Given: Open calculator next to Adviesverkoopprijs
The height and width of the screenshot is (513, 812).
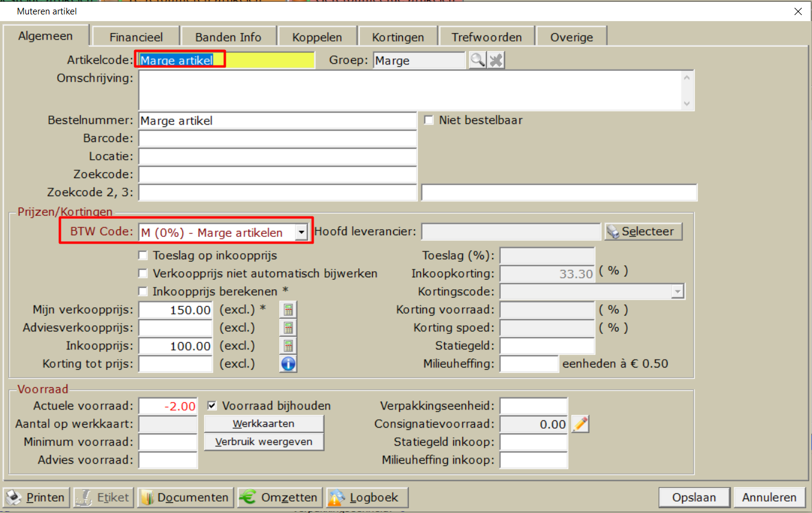Looking at the screenshot, I should point(288,328).
